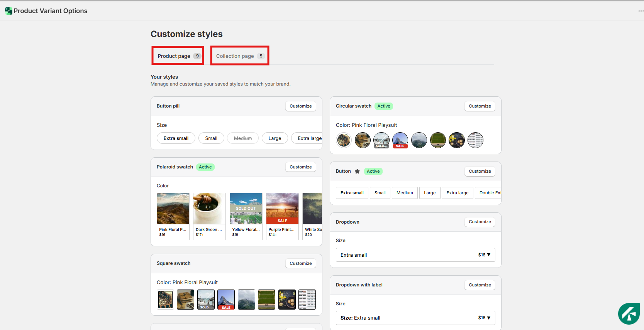The height and width of the screenshot is (330, 644).
Task: Select the SALE circular swatch
Action: [400, 140]
